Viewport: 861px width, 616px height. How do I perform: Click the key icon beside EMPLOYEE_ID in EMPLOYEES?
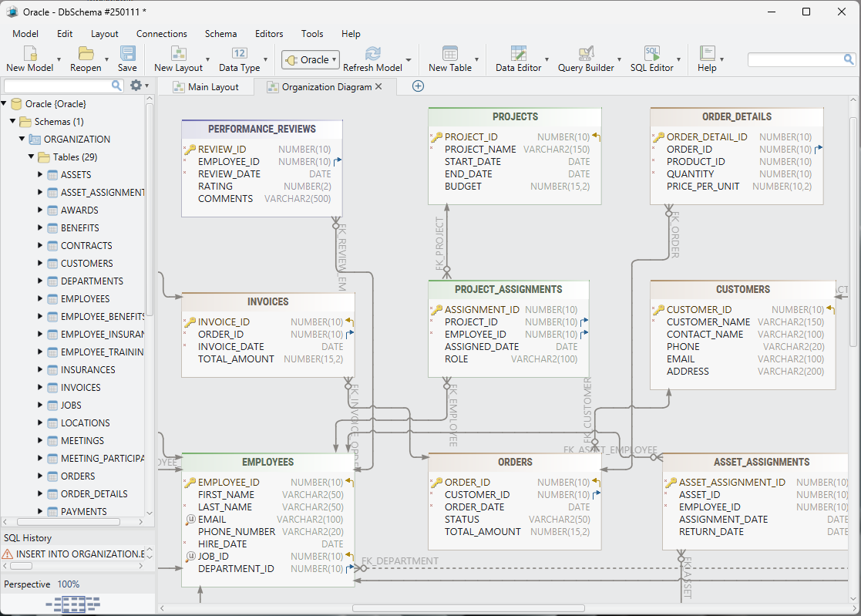[190, 483]
